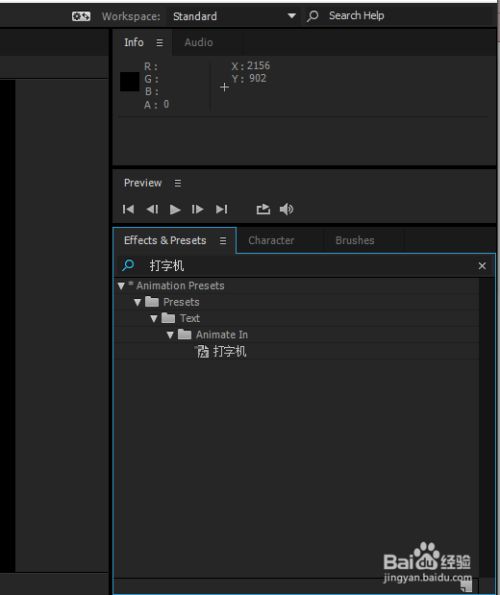Select the Text folder row
Image resolution: width=500 pixels, height=595 pixels.
(x=296, y=318)
